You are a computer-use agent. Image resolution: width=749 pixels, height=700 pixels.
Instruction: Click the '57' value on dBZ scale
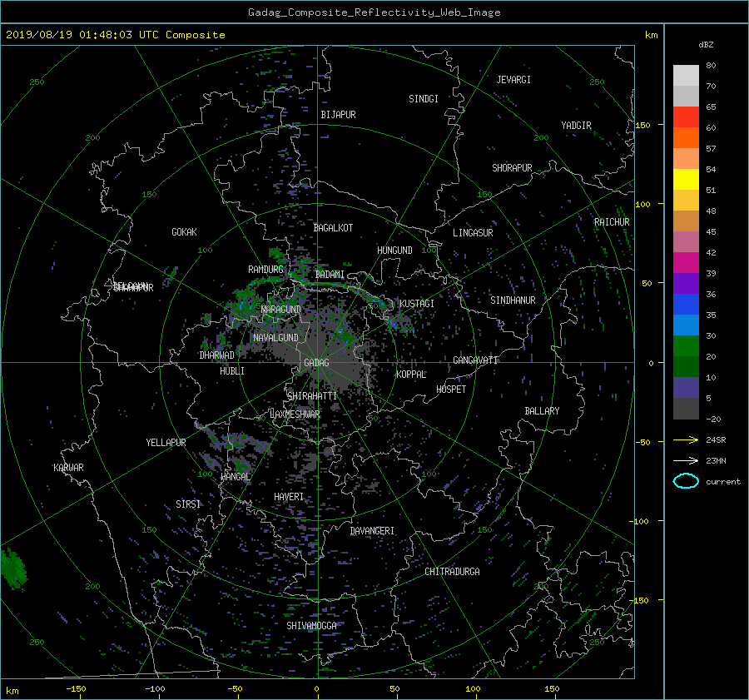[x=711, y=149]
